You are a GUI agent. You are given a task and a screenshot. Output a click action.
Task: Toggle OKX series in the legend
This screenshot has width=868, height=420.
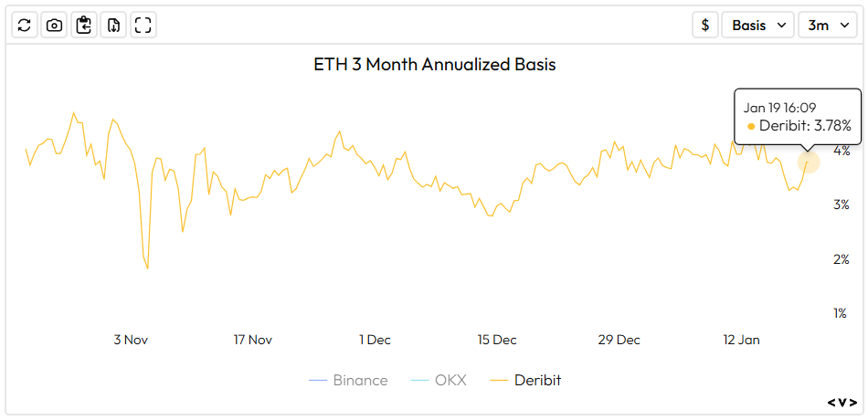click(439, 380)
